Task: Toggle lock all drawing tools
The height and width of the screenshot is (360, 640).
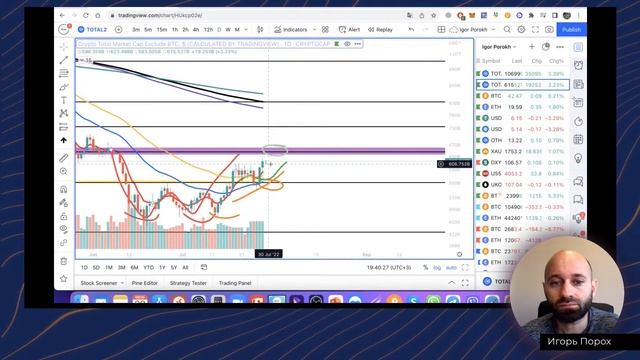Action: coord(64,216)
